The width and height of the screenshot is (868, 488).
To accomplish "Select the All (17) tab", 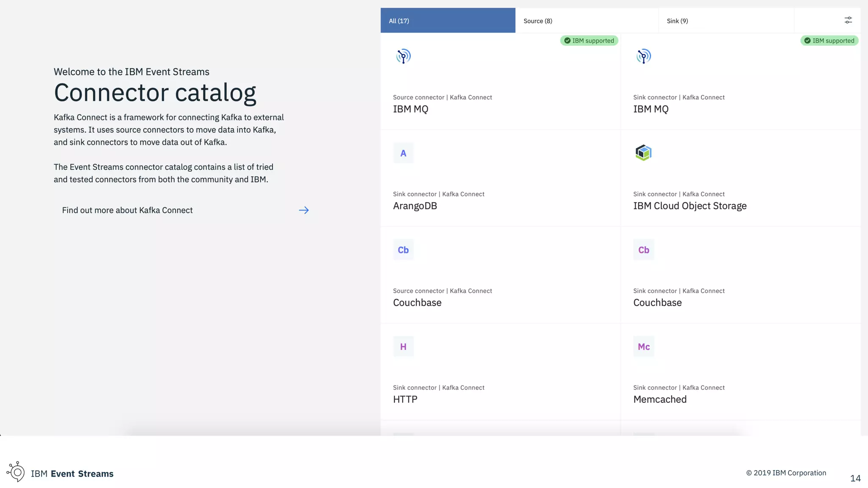I will click(448, 21).
